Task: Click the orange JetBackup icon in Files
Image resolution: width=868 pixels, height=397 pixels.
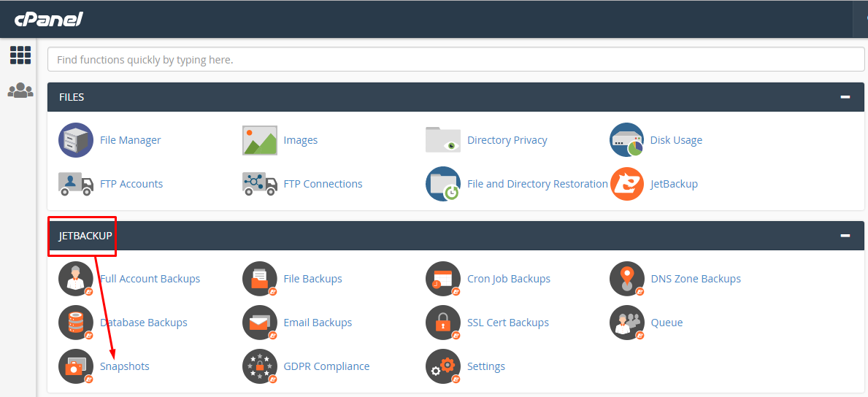Action: pyautogui.click(x=626, y=184)
